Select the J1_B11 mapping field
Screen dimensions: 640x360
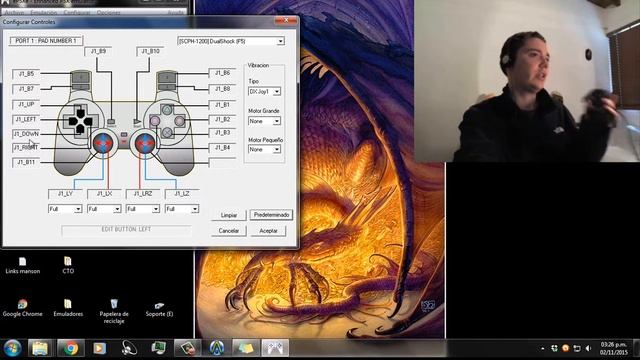point(26,162)
